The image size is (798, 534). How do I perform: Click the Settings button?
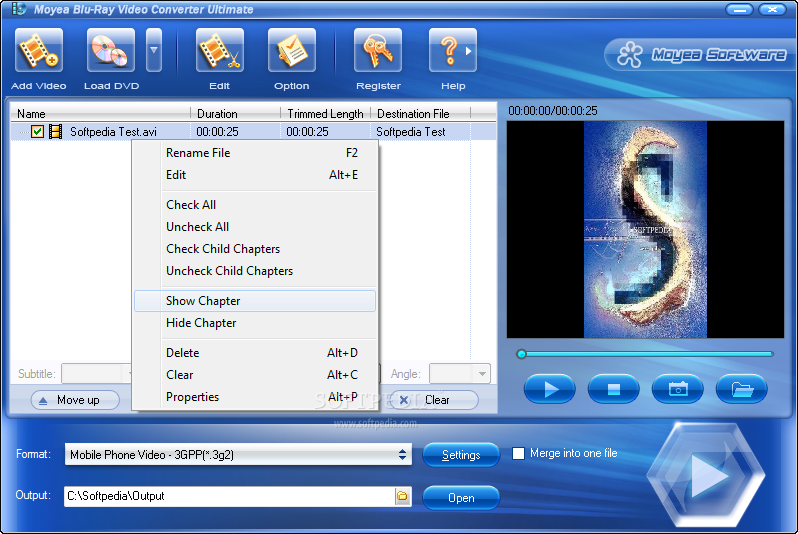(461, 455)
